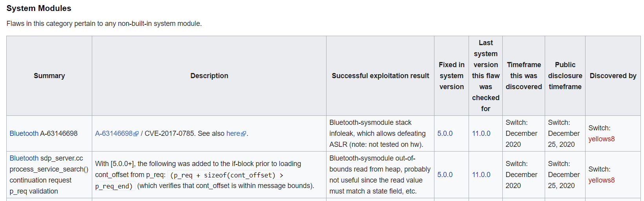The height and width of the screenshot is (201, 644).
Task: Click the Description column header
Action: click(209, 76)
